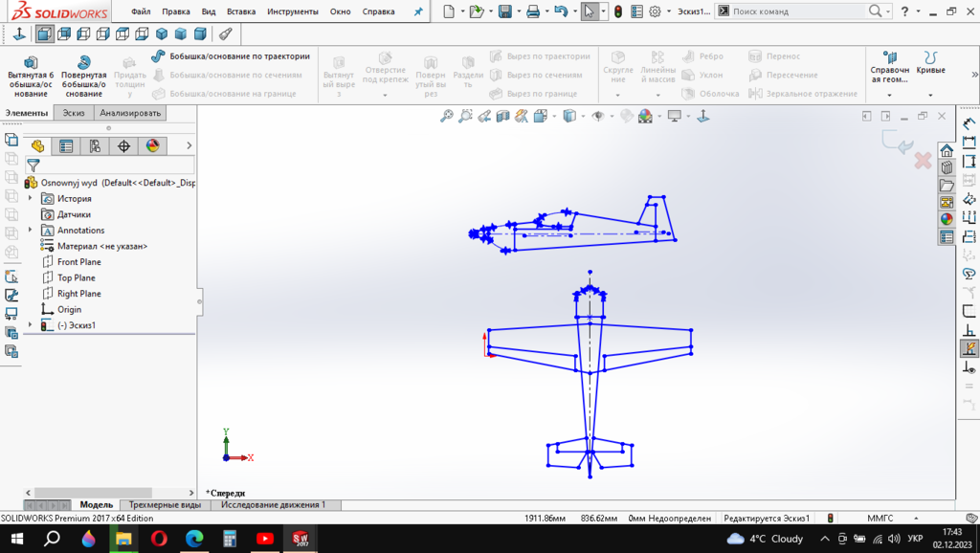
Task: Click the Zoom to Fit magnifier icon
Action: click(x=446, y=116)
